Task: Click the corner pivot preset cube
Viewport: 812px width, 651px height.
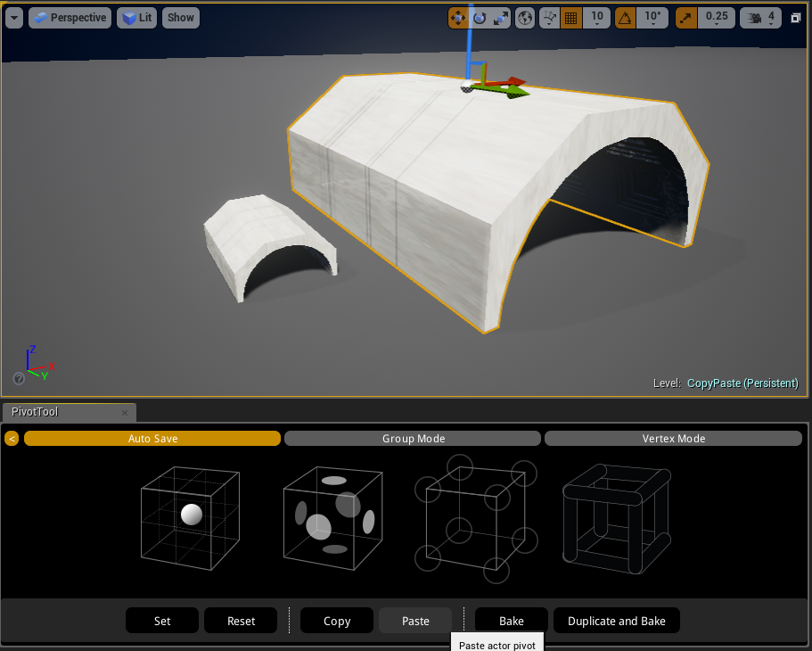Action: click(x=475, y=515)
